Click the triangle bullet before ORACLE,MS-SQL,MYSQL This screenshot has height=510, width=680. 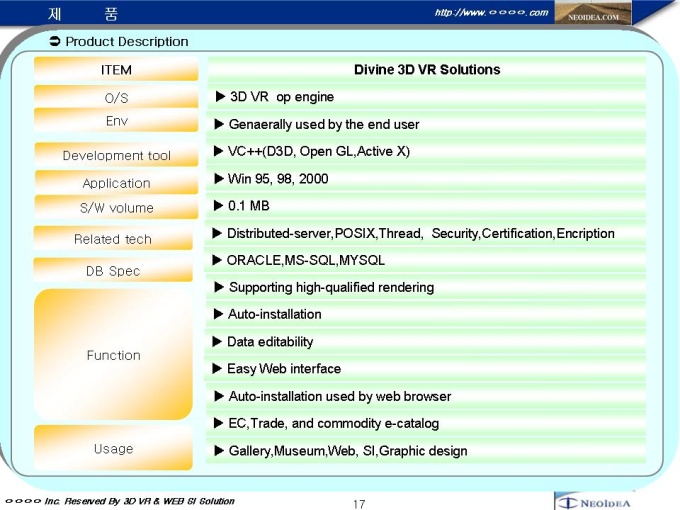[218, 260]
